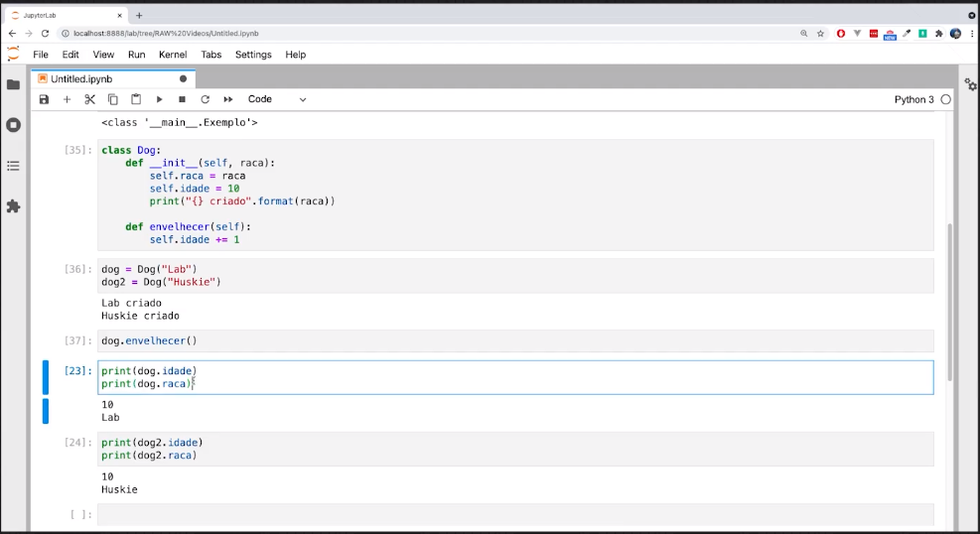The image size is (980, 534).
Task: Open Running Terminals and Kernels sidebar
Action: point(13,125)
